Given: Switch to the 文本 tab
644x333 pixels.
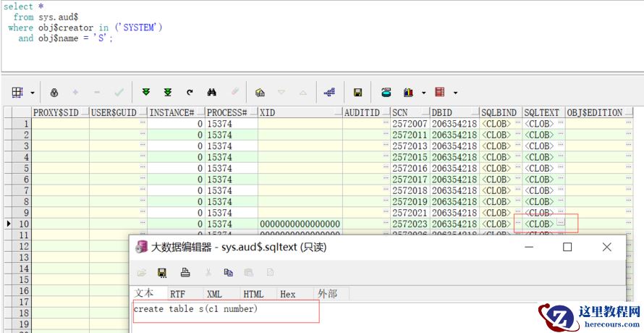Looking at the screenshot, I should pyautogui.click(x=144, y=293).
